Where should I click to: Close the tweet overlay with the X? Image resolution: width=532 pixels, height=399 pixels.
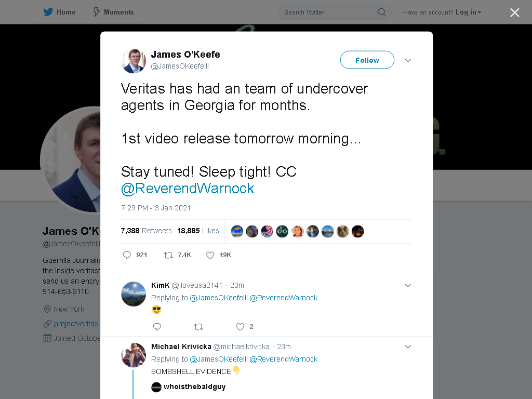(x=514, y=12)
